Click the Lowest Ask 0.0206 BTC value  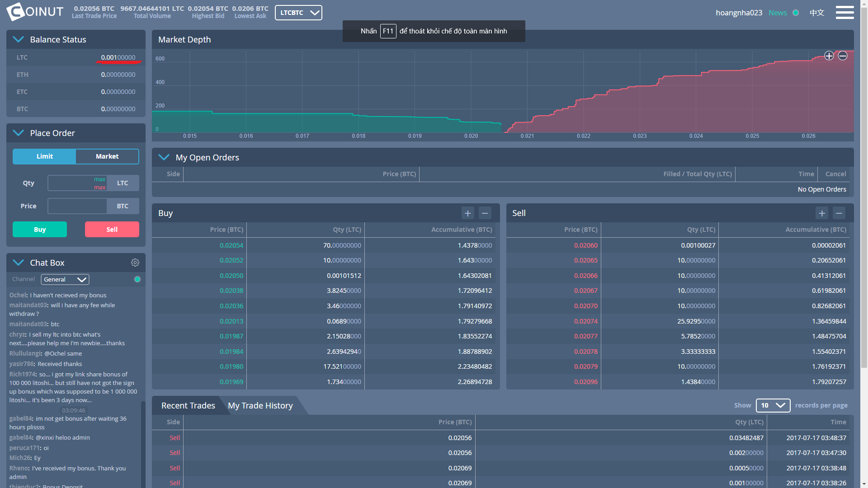tap(250, 9)
